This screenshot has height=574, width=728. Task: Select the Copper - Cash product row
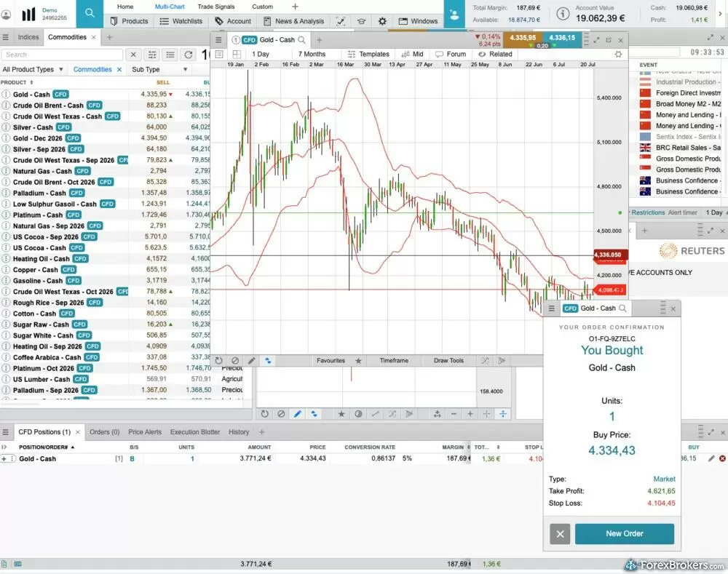(x=105, y=270)
